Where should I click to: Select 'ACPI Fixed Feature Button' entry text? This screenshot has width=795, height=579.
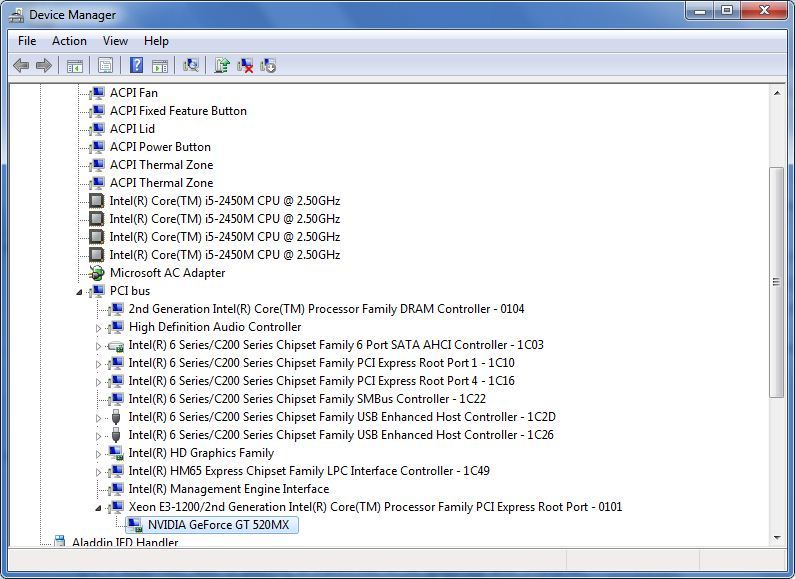tap(178, 111)
